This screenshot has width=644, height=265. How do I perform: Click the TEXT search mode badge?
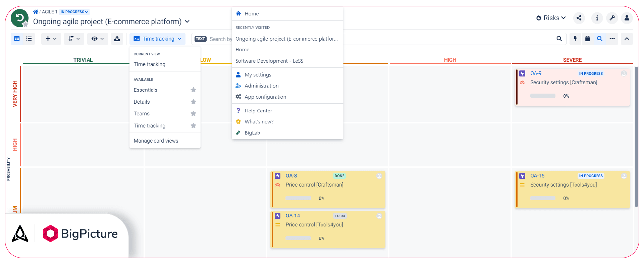coord(201,39)
